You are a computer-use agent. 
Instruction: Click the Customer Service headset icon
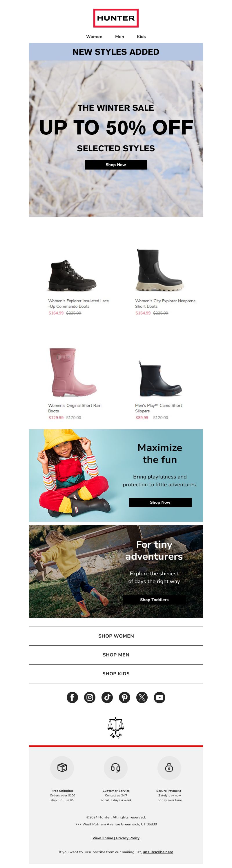pyautogui.click(x=116, y=768)
